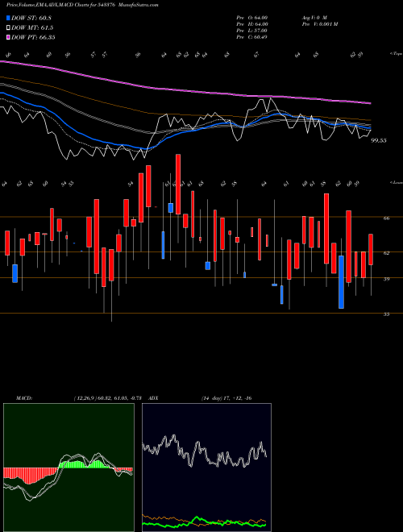Screen dimensions: 403x532
Task: Click the 'Pre H: 64.00' high value
Action: [x=252, y=23]
